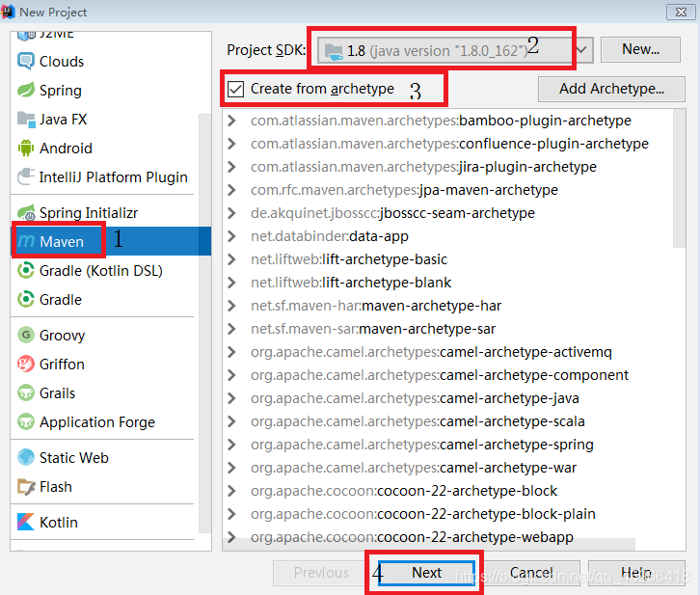Click the Griffon red icon
Screen dimensions: 700x595
26,364
